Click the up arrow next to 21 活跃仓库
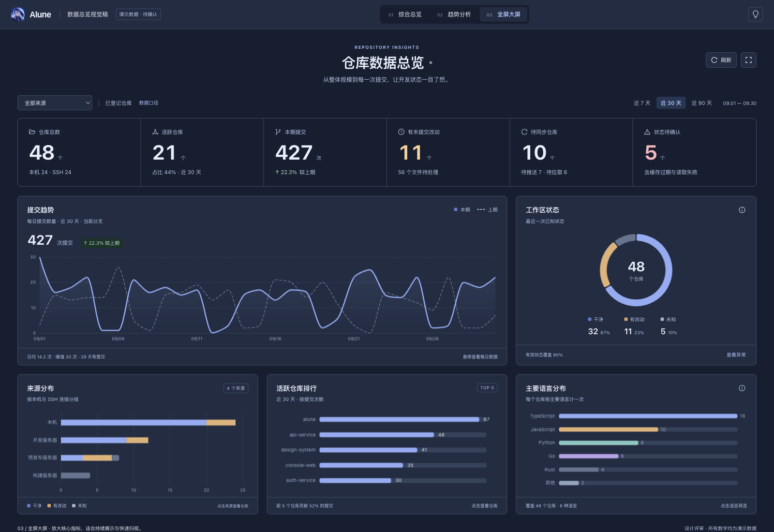 click(183, 158)
